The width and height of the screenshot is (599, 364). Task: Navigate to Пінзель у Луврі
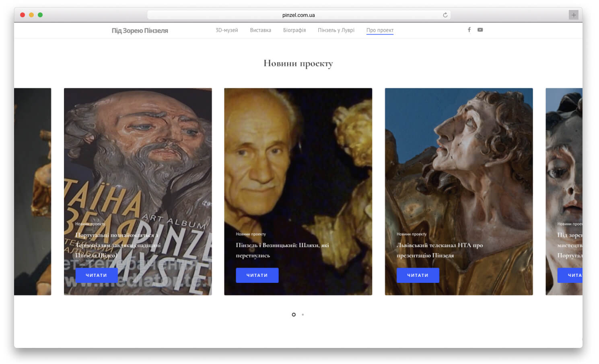click(x=336, y=30)
